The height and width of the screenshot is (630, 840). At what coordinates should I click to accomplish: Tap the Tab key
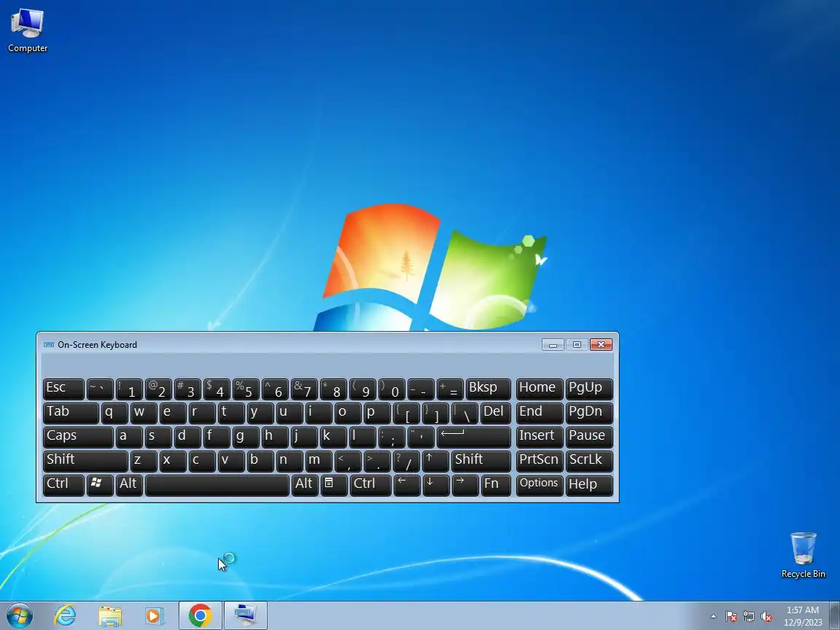71,413
